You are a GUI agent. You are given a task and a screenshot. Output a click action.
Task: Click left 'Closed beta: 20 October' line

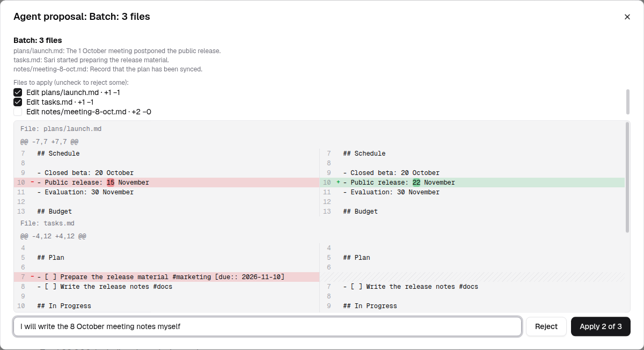pos(166,173)
